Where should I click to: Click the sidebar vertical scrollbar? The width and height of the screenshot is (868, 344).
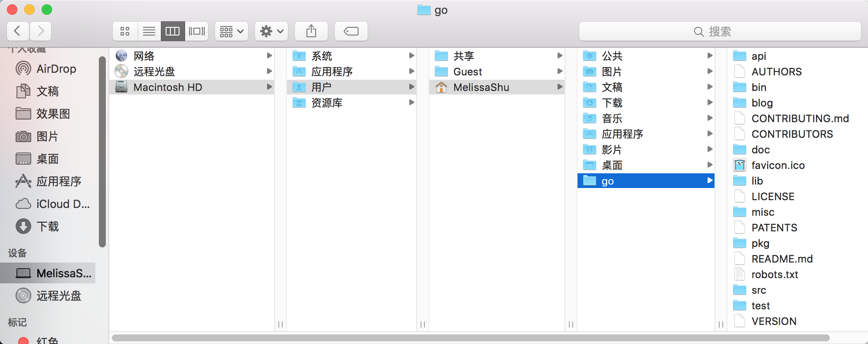[x=102, y=152]
